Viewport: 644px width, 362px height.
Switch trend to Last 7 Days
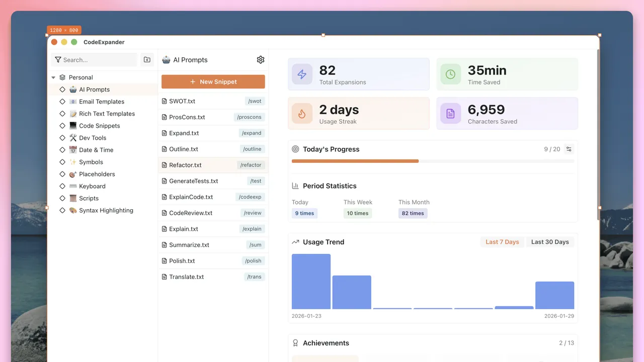tap(502, 242)
